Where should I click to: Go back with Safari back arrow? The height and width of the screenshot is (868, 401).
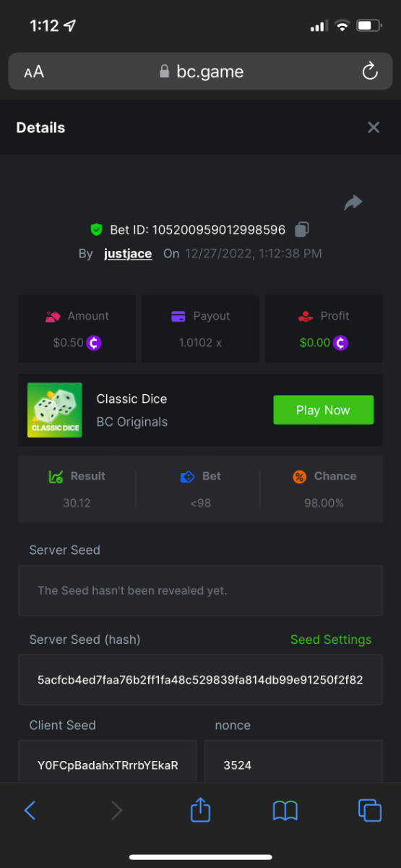[30, 810]
